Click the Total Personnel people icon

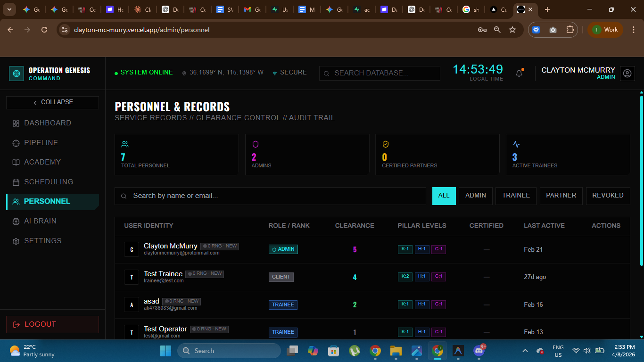[x=124, y=143]
